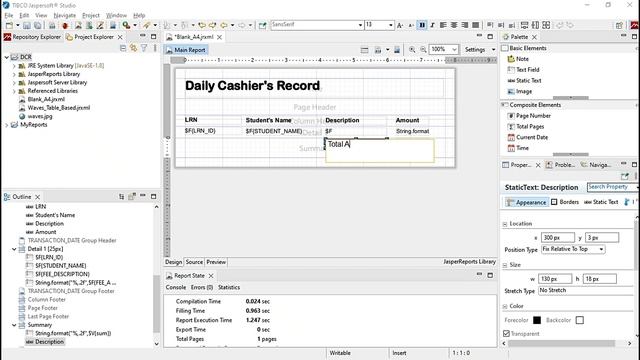Open the Stretch Type dropdown
Screen dimensions: 640x360
[586, 291]
